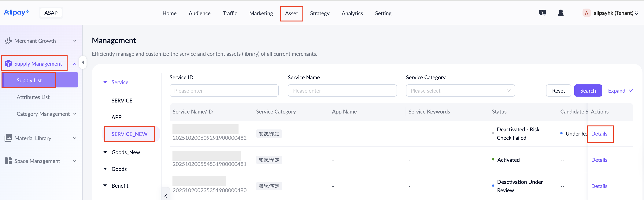
Task: Select SERVICE_NEW in the tree
Action: (x=129, y=134)
